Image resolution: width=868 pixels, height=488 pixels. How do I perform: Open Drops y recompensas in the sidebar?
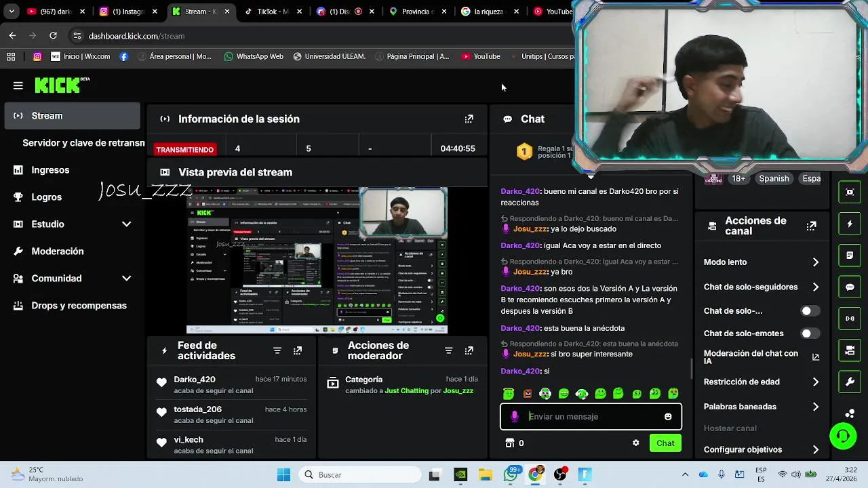tap(72, 305)
